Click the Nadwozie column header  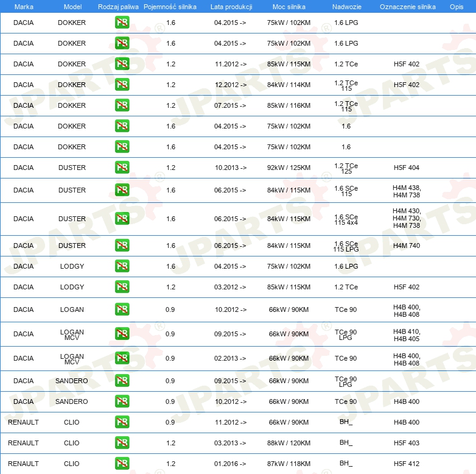tap(346, 6)
